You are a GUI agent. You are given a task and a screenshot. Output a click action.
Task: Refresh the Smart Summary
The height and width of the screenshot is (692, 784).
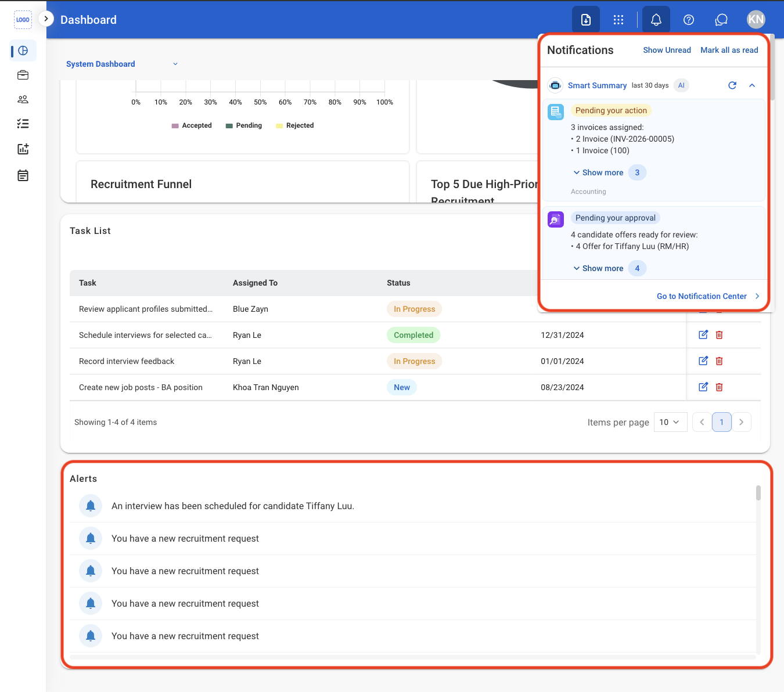(x=732, y=85)
